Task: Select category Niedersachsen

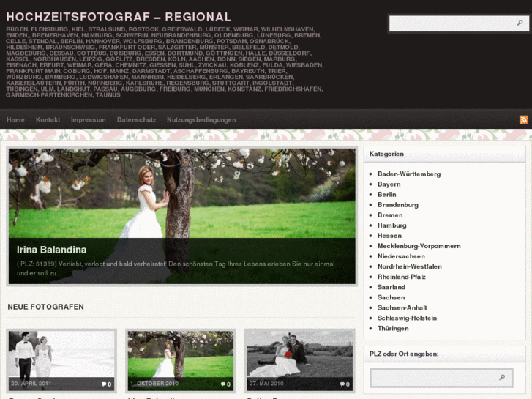Action: pyautogui.click(x=401, y=256)
